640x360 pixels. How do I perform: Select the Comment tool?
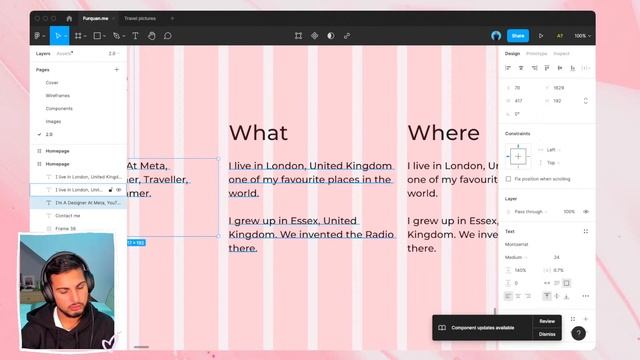pos(168,36)
